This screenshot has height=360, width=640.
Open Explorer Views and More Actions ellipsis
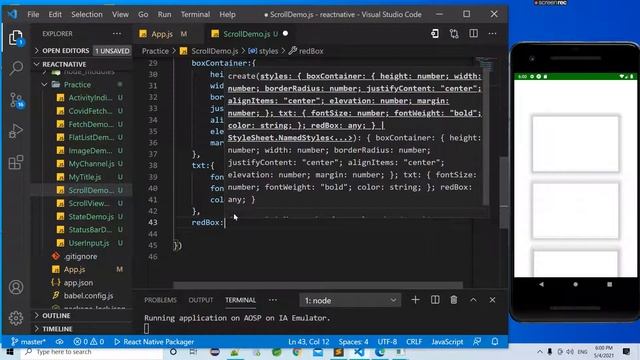coord(117,34)
